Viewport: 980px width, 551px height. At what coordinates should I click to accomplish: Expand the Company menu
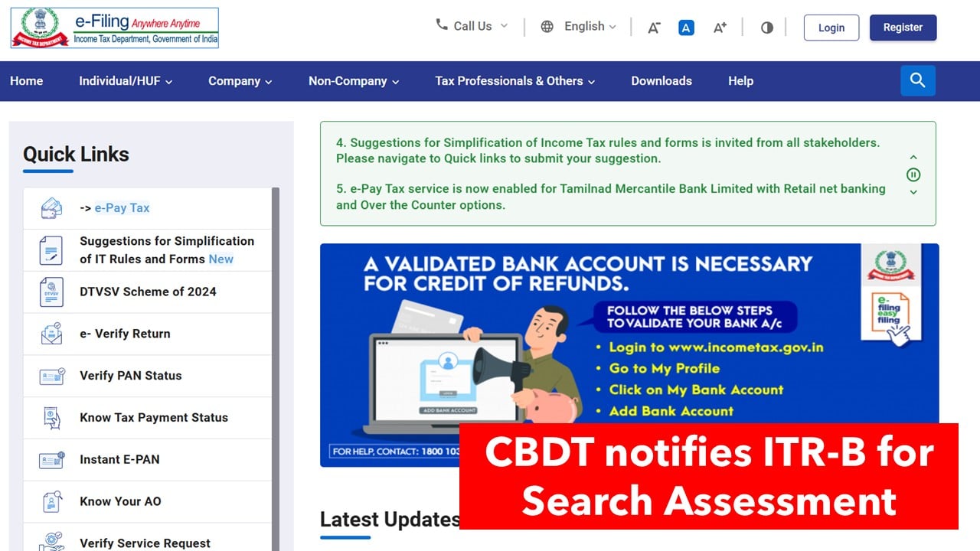240,81
